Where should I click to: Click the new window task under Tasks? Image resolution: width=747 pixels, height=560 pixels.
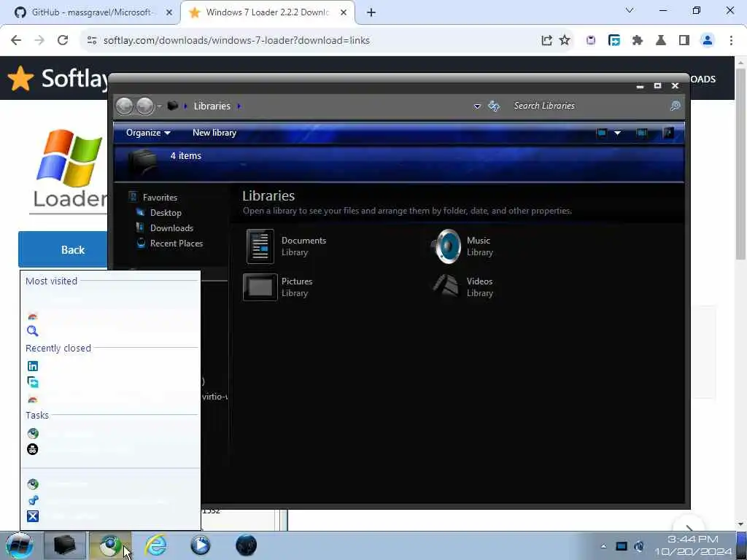click(110, 433)
